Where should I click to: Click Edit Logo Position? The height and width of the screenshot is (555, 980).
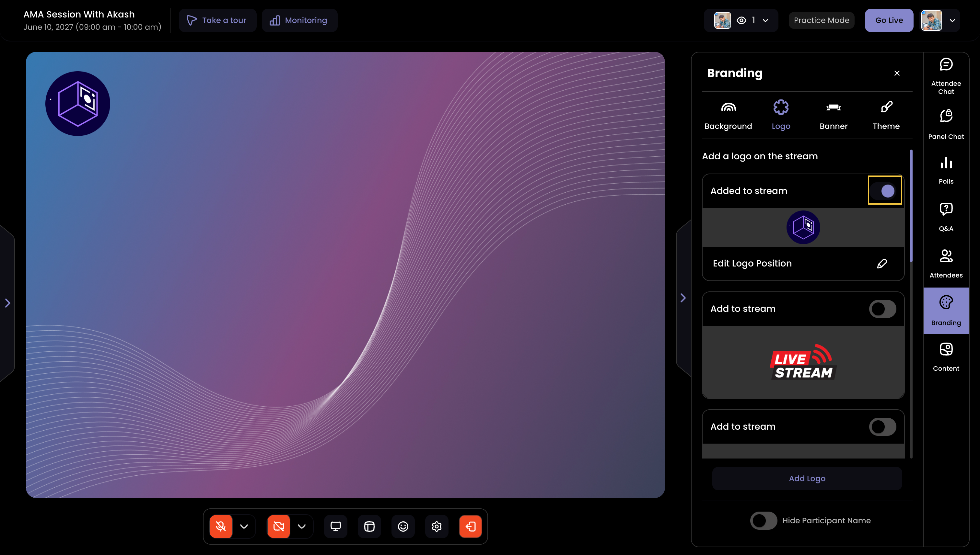pyautogui.click(x=752, y=263)
